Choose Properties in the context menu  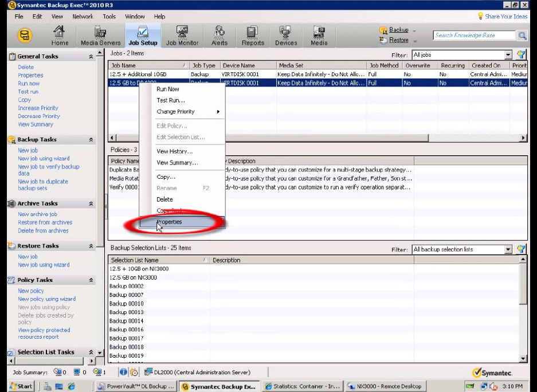point(182,222)
